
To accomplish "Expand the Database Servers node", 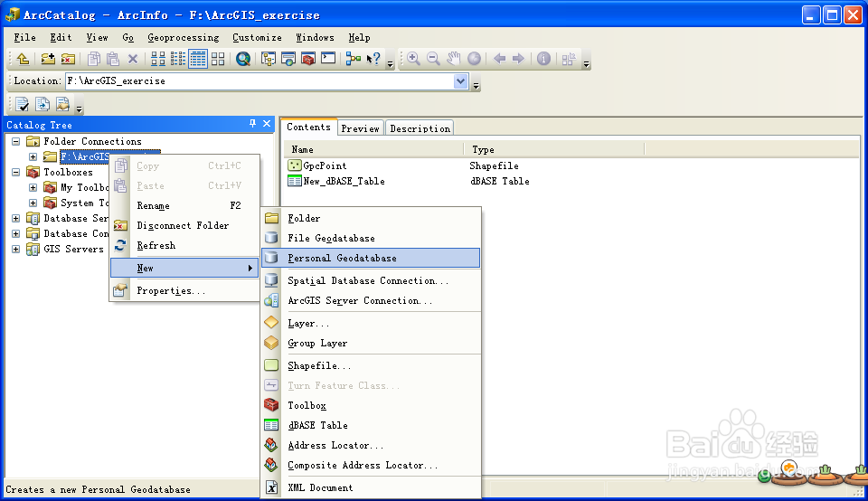I will click(x=16, y=219).
